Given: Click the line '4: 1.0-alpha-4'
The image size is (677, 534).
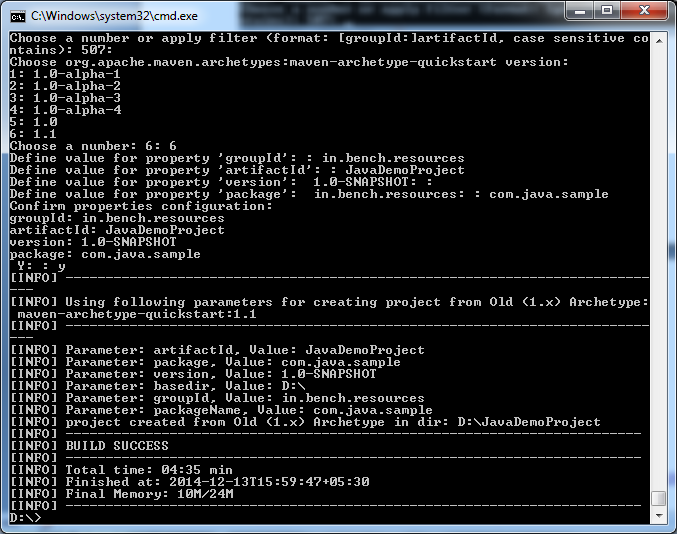Looking at the screenshot, I should [65, 111].
